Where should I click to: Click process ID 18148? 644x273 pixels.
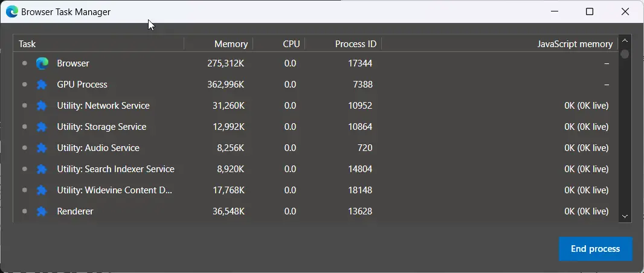(360, 190)
